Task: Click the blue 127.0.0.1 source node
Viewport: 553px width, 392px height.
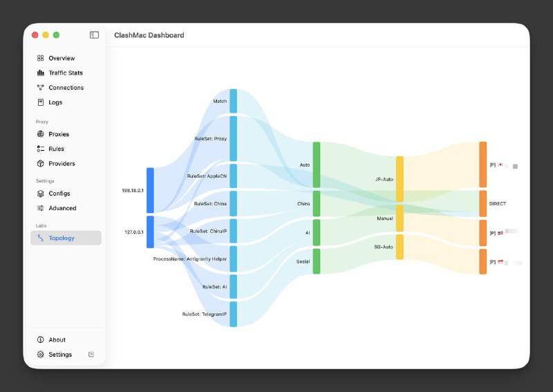Action: click(x=150, y=232)
